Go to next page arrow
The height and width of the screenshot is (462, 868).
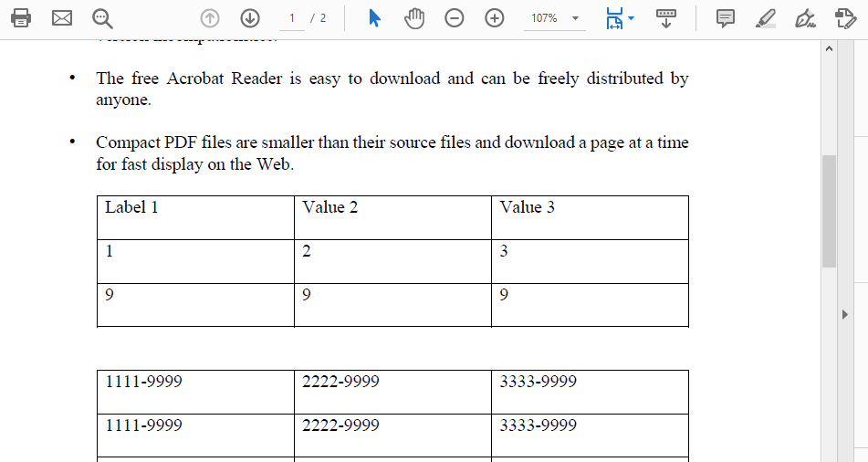click(x=250, y=18)
